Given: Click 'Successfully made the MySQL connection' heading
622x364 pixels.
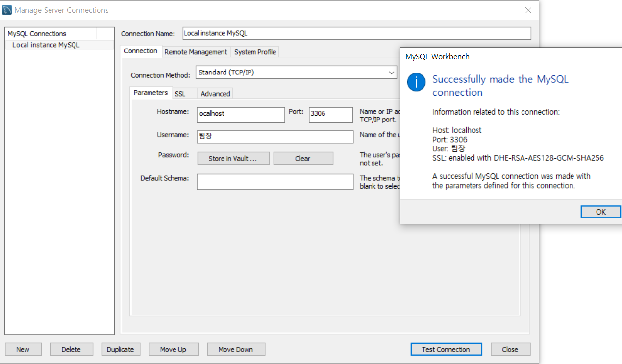Looking at the screenshot, I should tap(500, 86).
